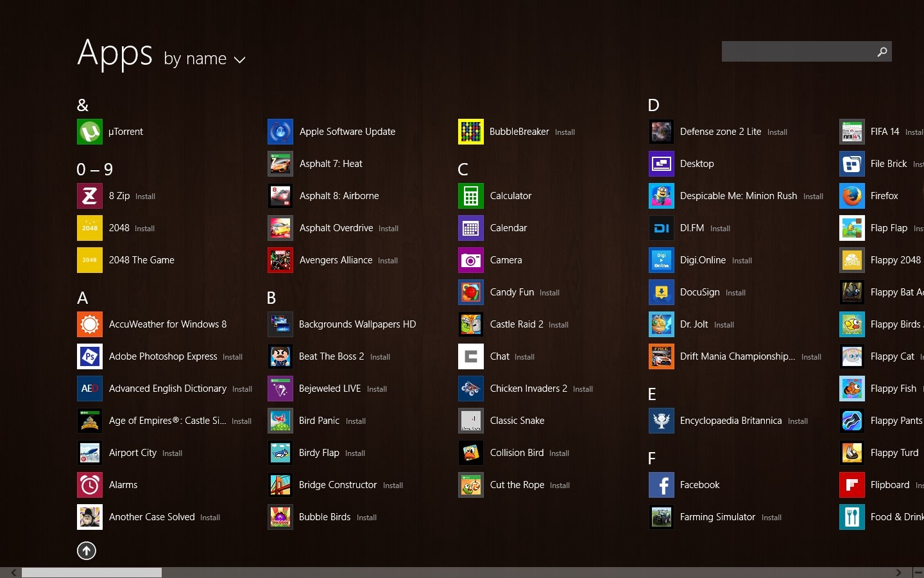Screen dimensions: 924x578
Task: Open Facebook
Action: point(699,485)
